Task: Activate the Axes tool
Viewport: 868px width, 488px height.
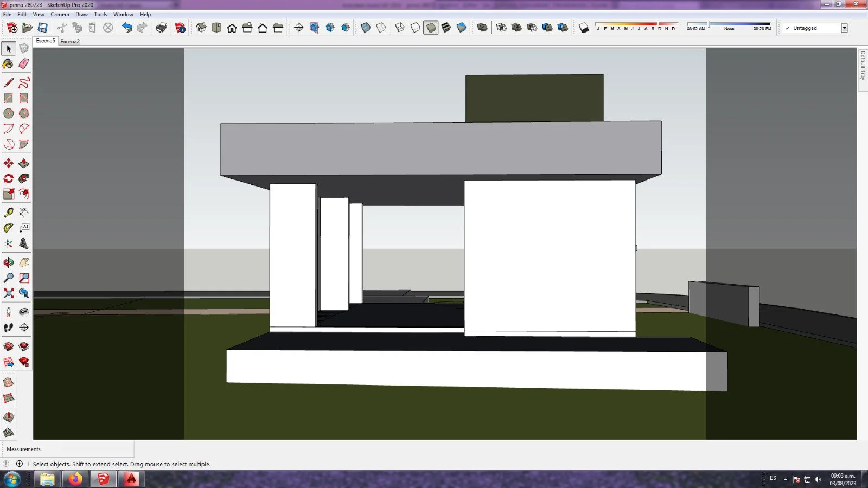Action: (x=9, y=243)
